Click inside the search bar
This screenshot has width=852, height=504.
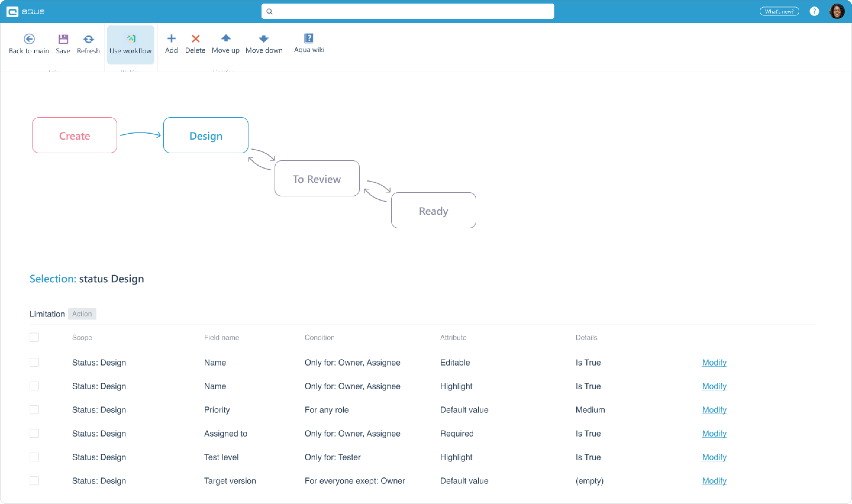407,11
